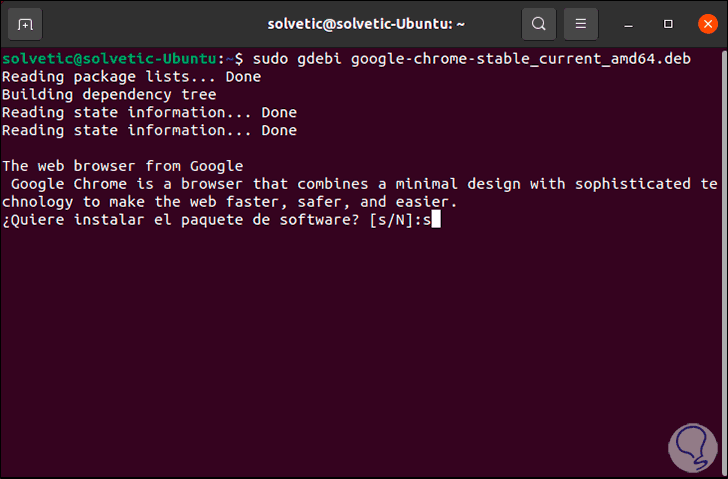
Task: Open the hamburger menu
Action: coord(580,23)
